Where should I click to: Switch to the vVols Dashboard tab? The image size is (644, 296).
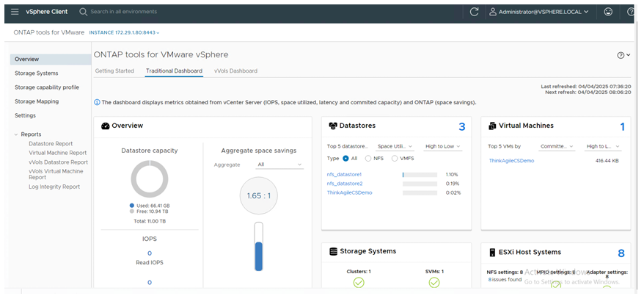235,71
